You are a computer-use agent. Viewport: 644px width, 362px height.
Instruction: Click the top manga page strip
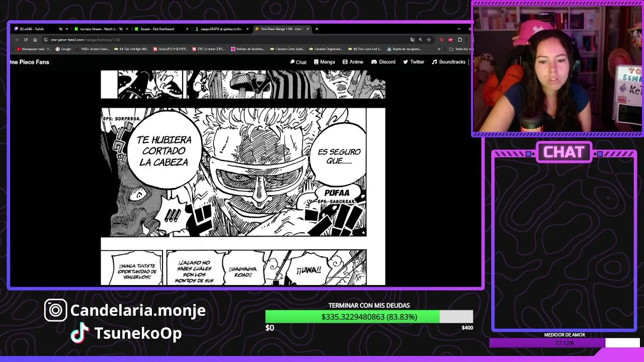[x=243, y=84]
